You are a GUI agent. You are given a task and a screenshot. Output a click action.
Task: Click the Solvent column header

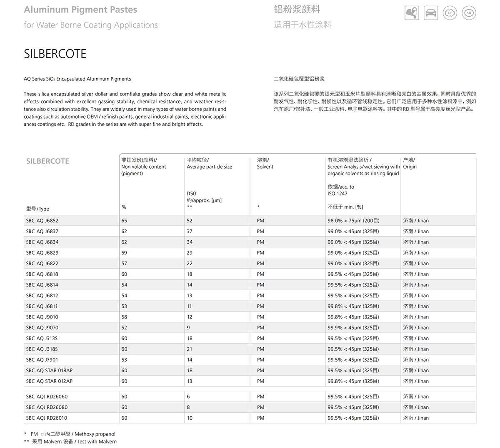265,167
